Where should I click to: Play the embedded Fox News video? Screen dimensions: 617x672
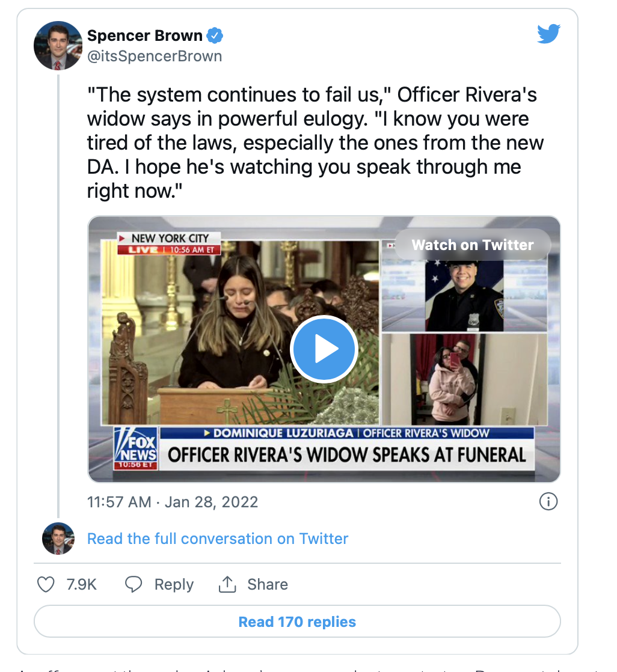(324, 349)
